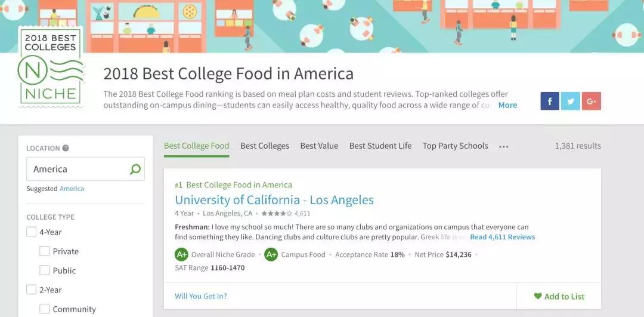Click the A+ Overall Niche Grade badge

point(181,254)
